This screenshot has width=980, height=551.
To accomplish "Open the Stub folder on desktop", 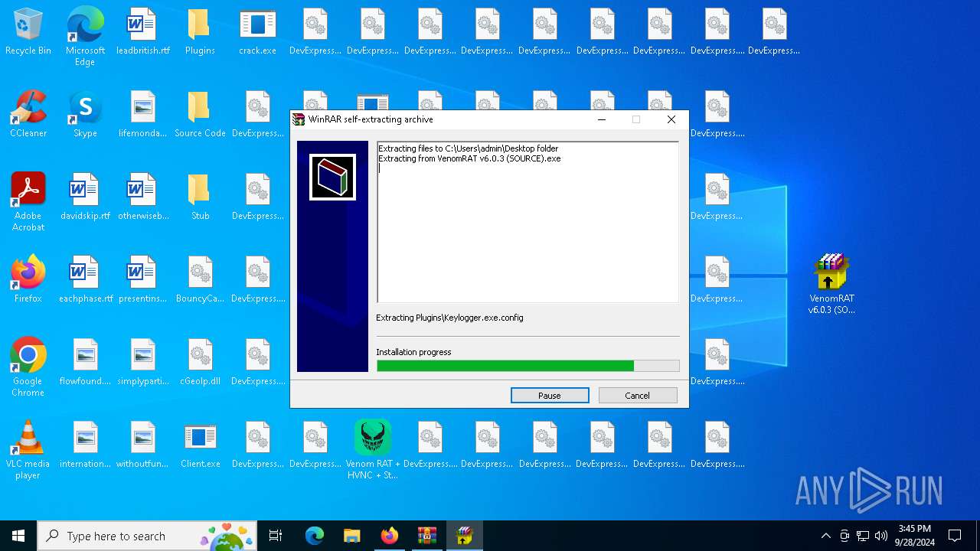I will pyautogui.click(x=200, y=197).
